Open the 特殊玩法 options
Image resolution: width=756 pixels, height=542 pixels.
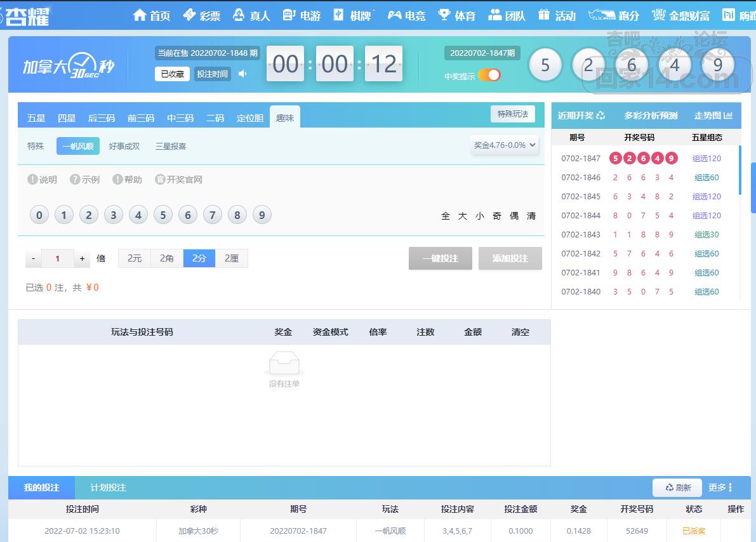pyautogui.click(x=512, y=114)
